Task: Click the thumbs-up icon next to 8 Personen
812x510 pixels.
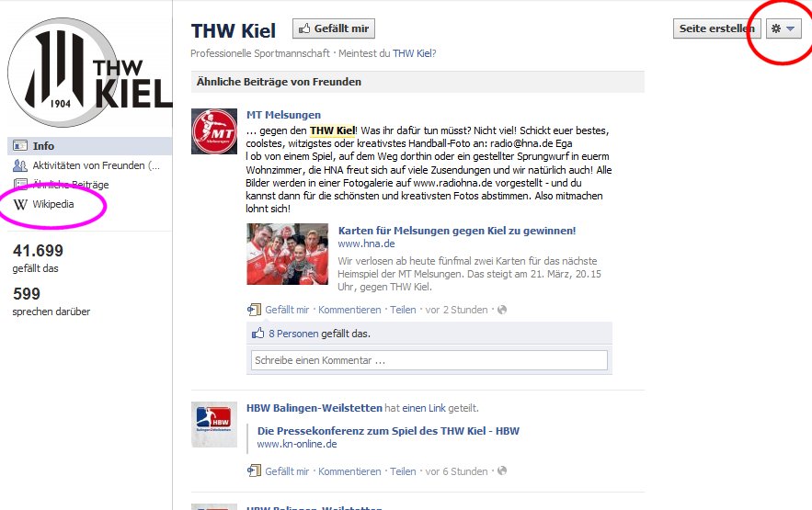Action: (257, 333)
